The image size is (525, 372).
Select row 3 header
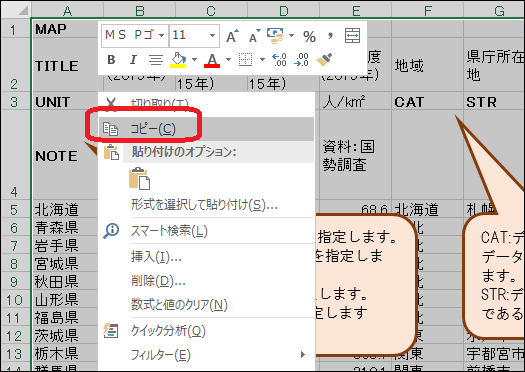(15, 101)
